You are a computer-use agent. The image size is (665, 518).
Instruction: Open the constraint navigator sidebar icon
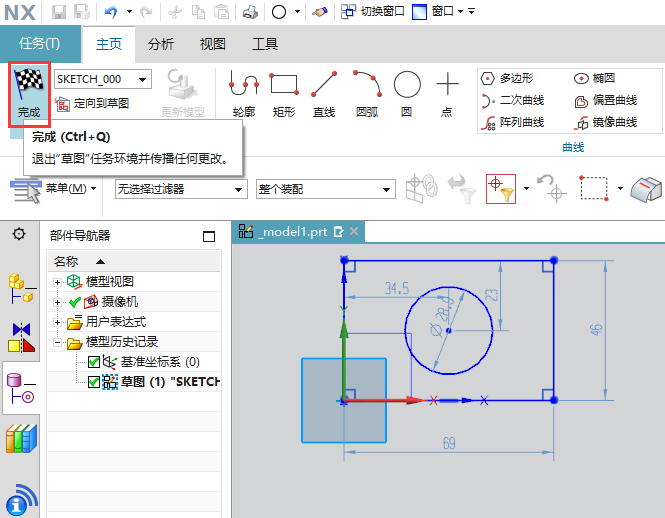point(21,337)
